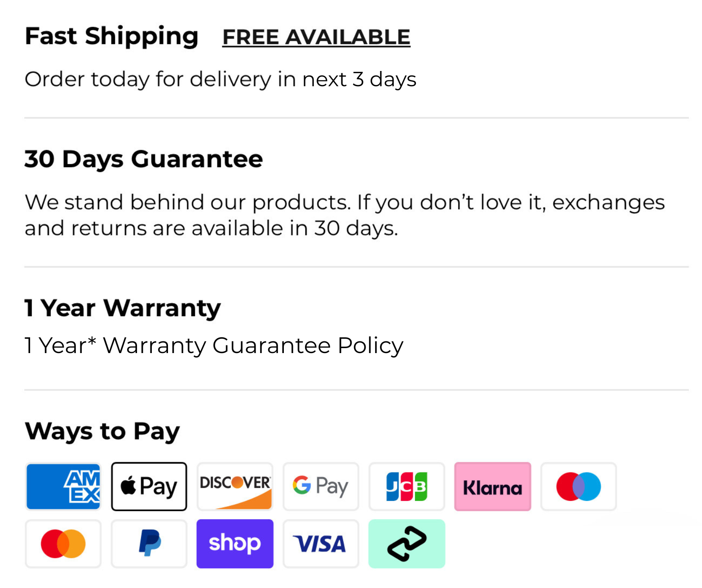Click the 30 Days Guarantee heading
Image resolution: width=702 pixels, height=588 pixels.
(x=143, y=159)
